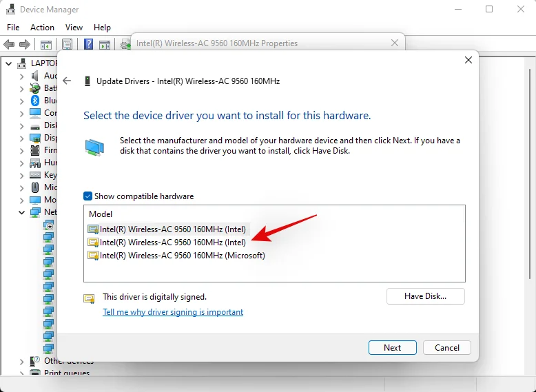536x392 pixels.
Task: Select the Firmware category icon
Action: coord(35,150)
